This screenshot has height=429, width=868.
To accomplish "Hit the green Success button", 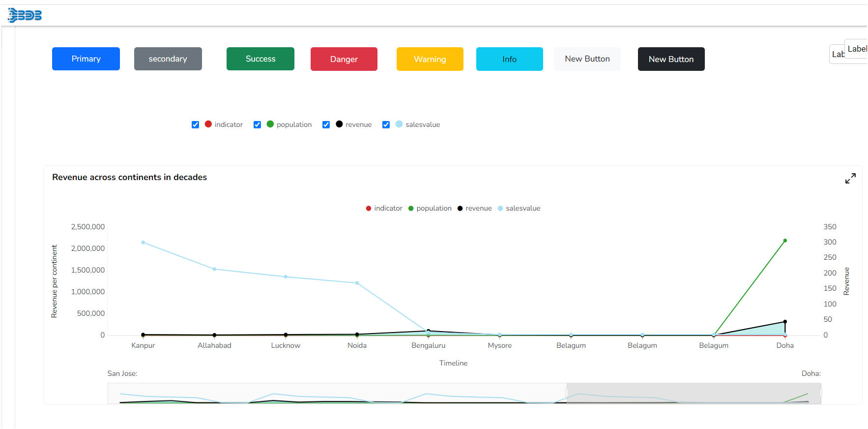I will coord(260,59).
